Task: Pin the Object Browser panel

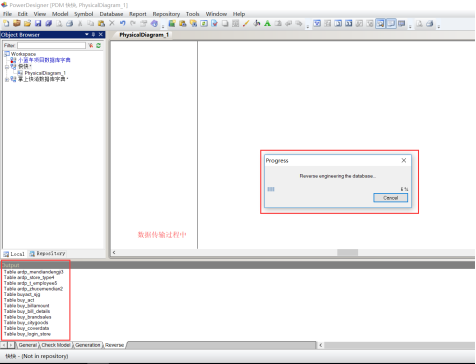Action: (x=93, y=34)
